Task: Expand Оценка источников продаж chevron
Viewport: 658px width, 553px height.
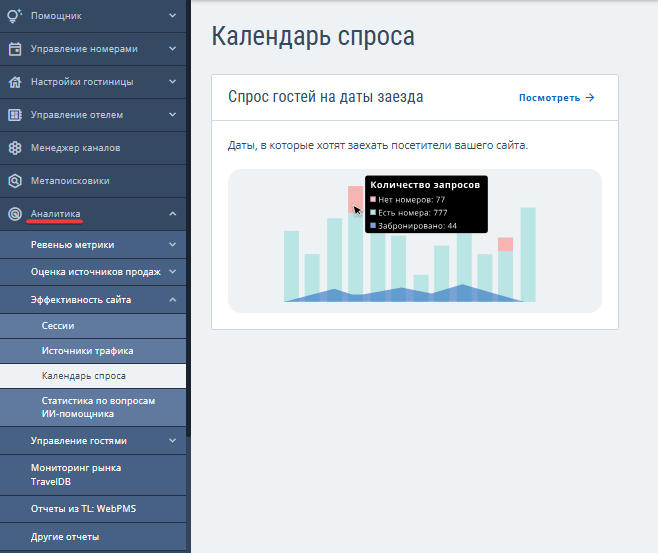Action: click(x=172, y=271)
